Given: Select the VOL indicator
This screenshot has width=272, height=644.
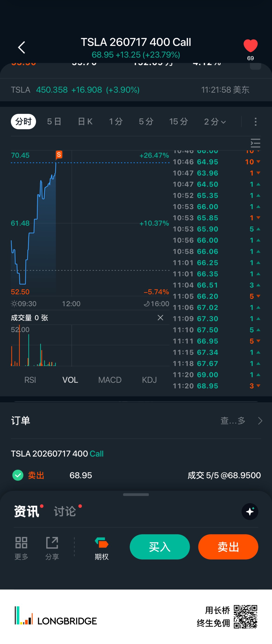Looking at the screenshot, I should click(70, 380).
